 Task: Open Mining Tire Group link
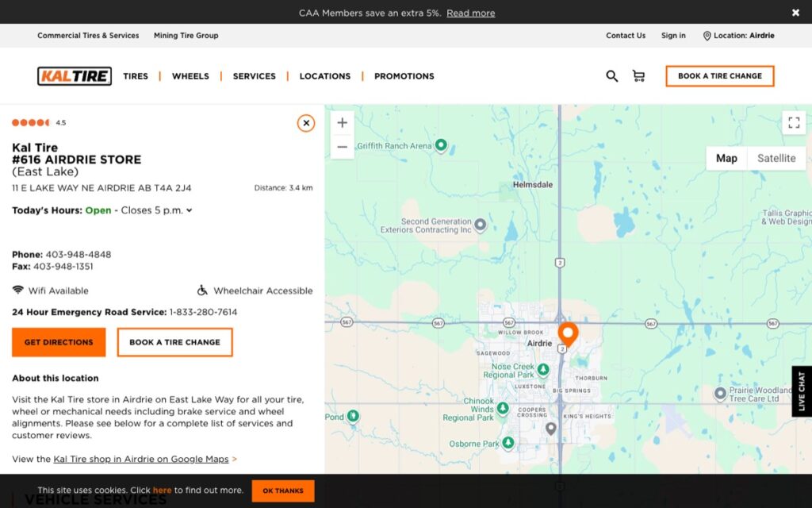click(x=186, y=36)
